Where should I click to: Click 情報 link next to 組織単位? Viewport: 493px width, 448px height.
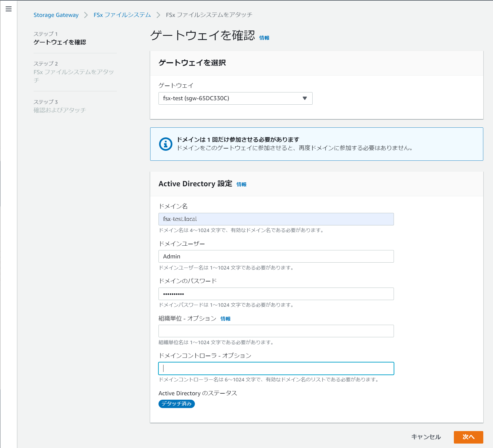(225, 319)
